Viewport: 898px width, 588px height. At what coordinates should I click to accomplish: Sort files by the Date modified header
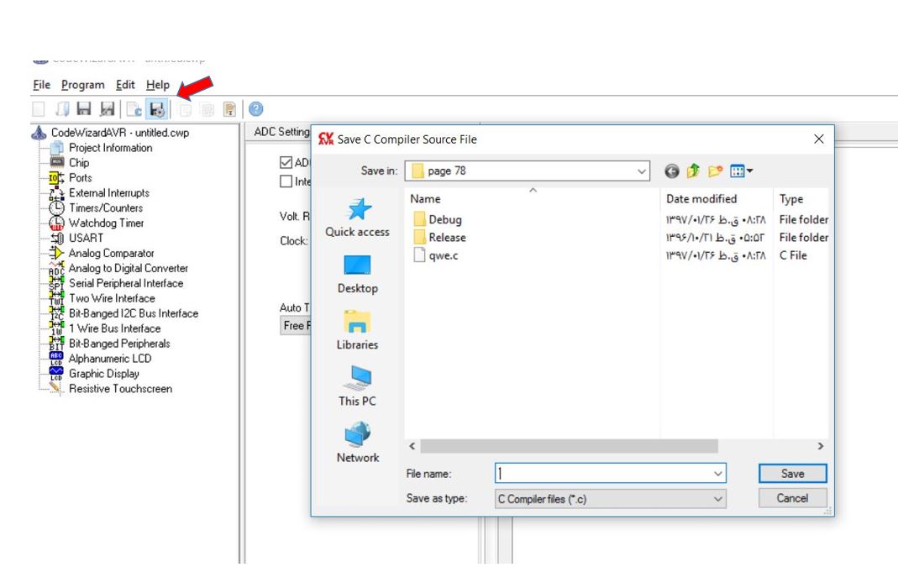coord(701,199)
